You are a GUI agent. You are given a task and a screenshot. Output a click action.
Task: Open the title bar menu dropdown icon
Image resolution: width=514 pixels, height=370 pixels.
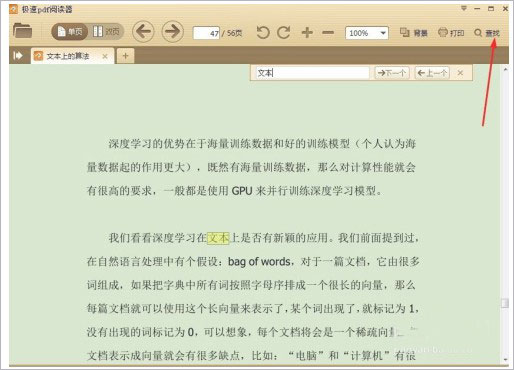(x=464, y=8)
